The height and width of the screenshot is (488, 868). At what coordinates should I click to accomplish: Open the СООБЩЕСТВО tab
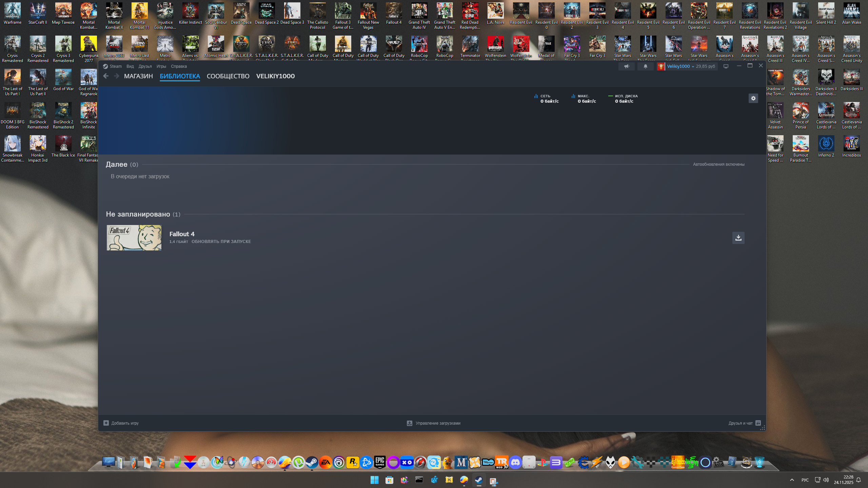[228, 76]
